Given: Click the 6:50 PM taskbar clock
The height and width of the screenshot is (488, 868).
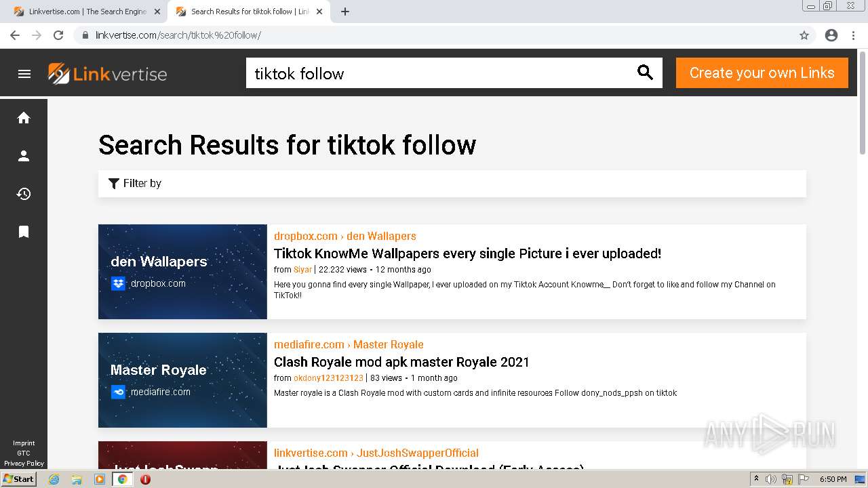Looking at the screenshot, I should tap(833, 479).
